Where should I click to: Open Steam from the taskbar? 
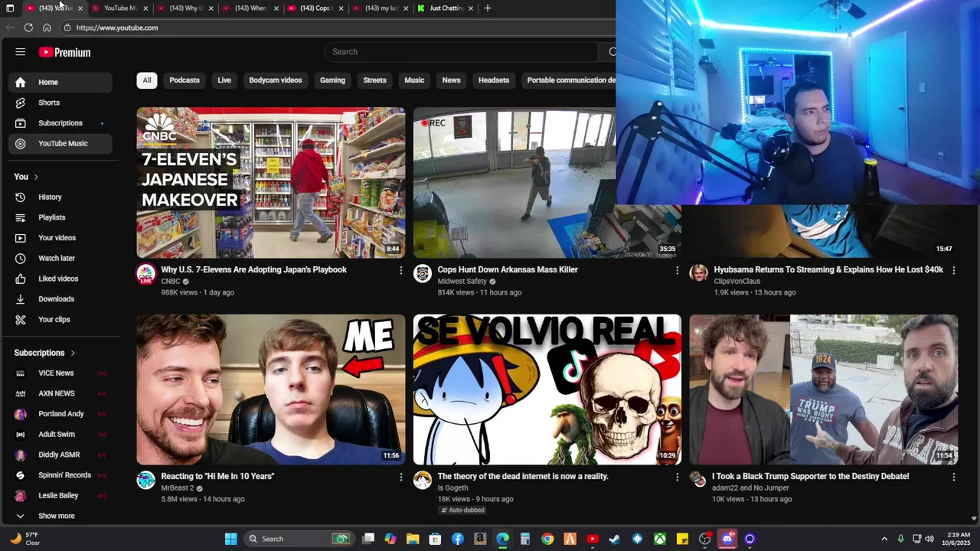click(x=615, y=539)
